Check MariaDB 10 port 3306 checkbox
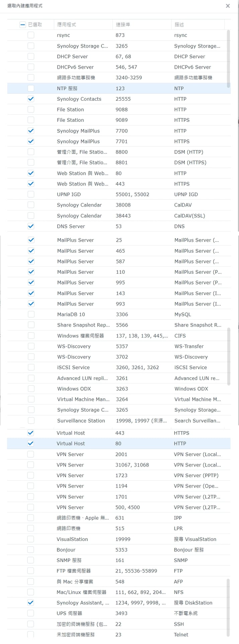This screenshot has height=644, width=239. pos(31,314)
